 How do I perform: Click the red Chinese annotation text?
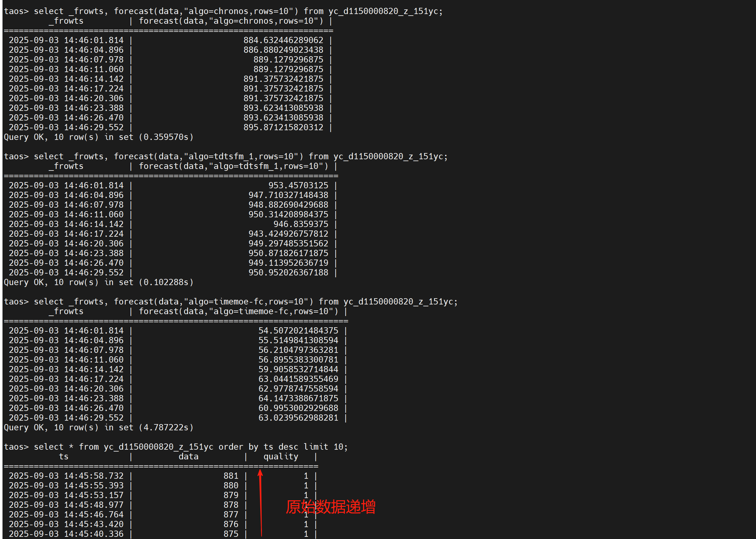[330, 507]
